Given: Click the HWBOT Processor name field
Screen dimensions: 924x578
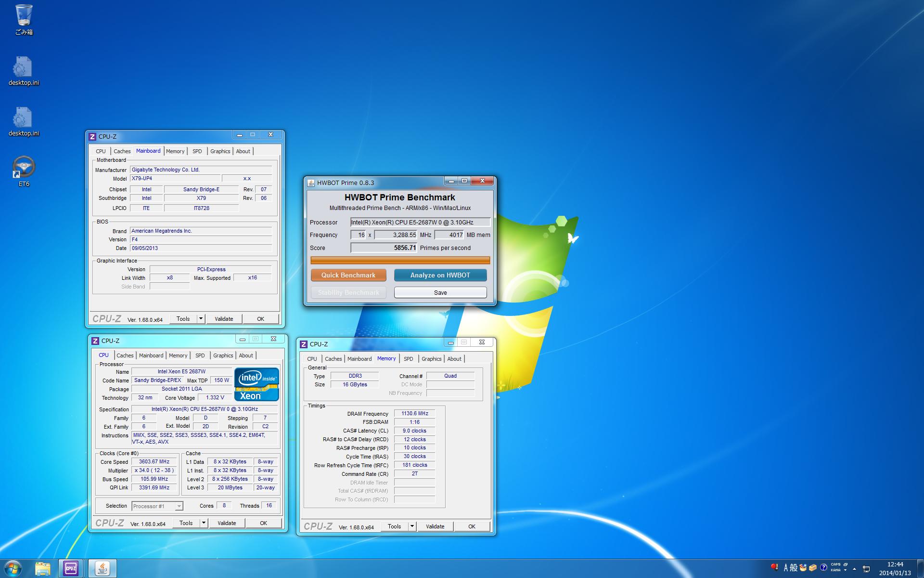Looking at the screenshot, I should coord(420,223).
